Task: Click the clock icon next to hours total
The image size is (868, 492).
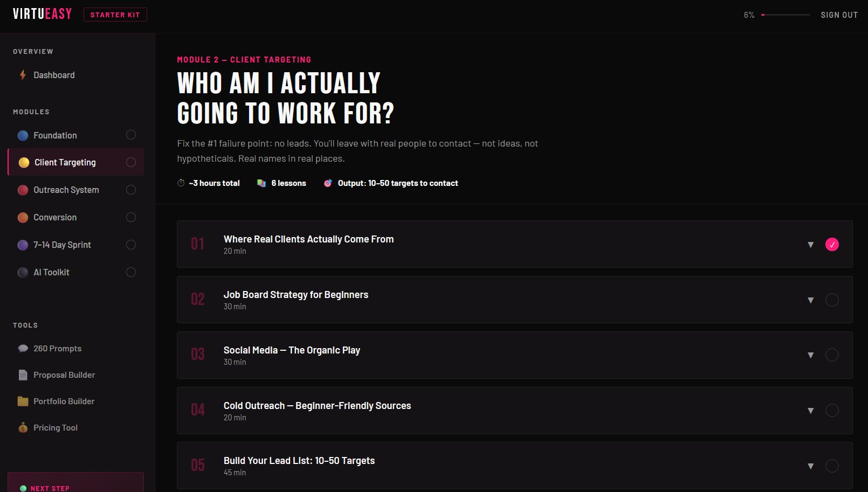Action: pyautogui.click(x=181, y=183)
